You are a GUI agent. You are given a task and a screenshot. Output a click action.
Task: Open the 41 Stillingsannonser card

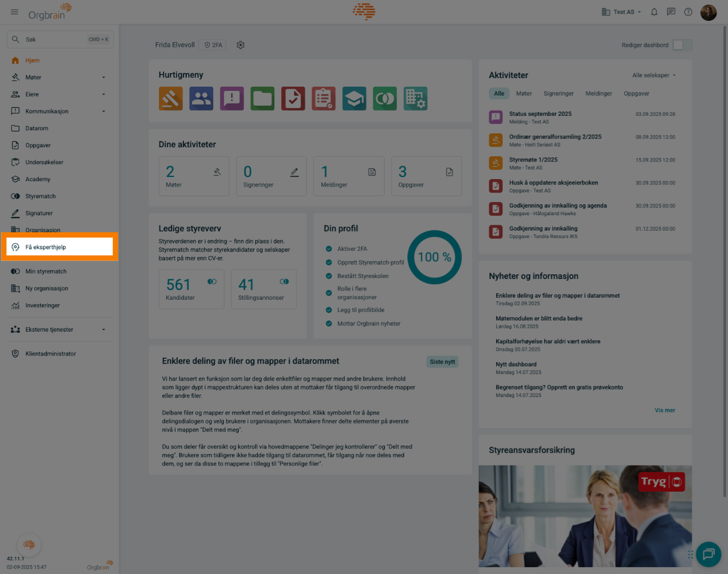(x=264, y=289)
